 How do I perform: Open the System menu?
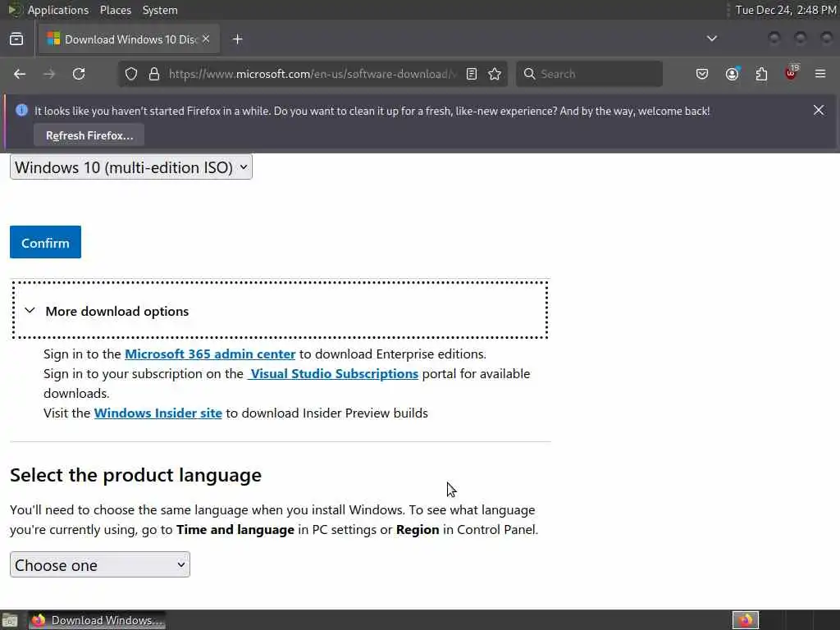(x=160, y=10)
